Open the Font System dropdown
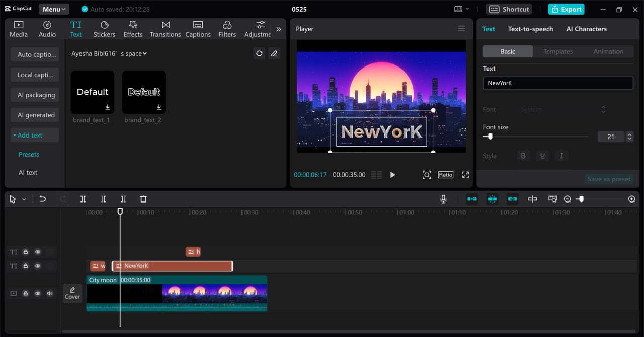This screenshot has width=644, height=337. (x=563, y=109)
